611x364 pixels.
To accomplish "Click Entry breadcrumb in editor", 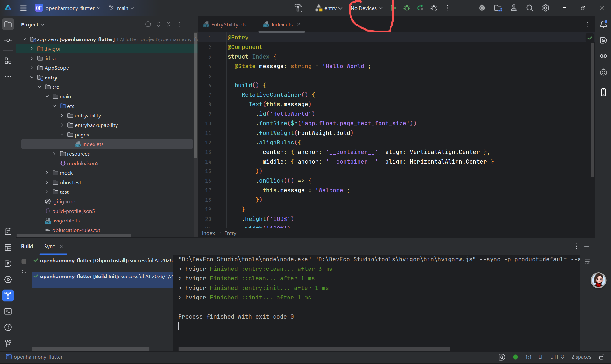I will click(230, 233).
